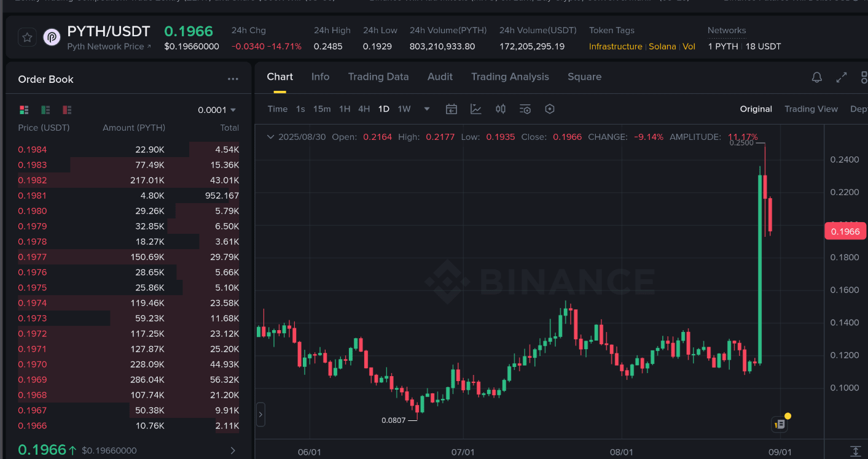Select the 1W chart interval
Image resolution: width=868 pixels, height=459 pixels.
404,109
